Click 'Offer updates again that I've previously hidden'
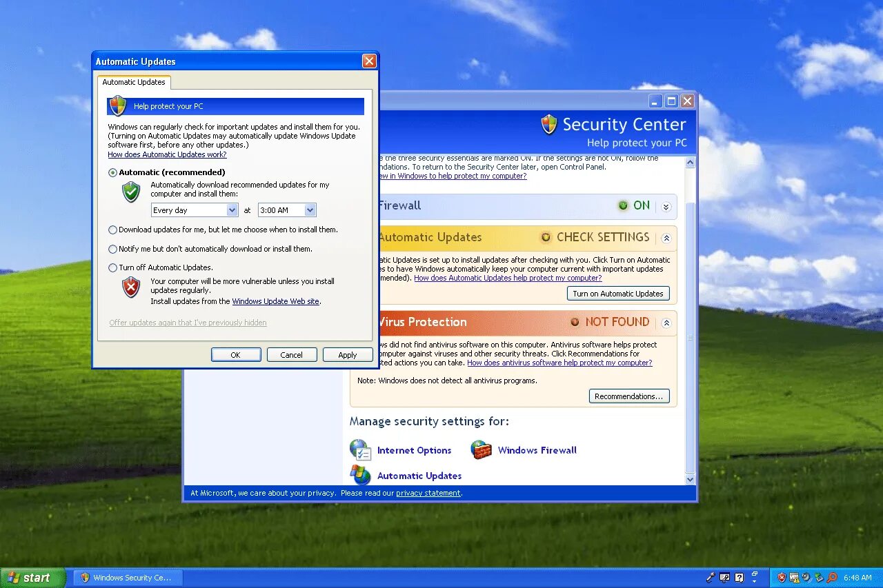The height and width of the screenshot is (588, 883). coord(188,323)
